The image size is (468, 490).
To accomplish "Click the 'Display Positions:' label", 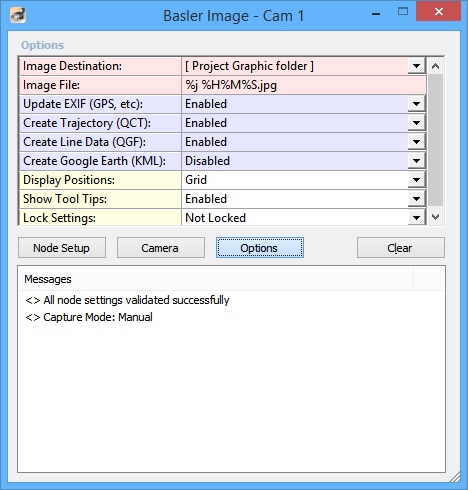I will tap(69, 180).
